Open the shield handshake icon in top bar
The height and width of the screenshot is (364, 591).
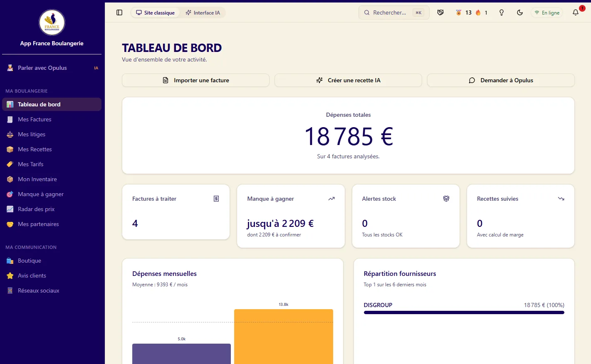(440, 12)
